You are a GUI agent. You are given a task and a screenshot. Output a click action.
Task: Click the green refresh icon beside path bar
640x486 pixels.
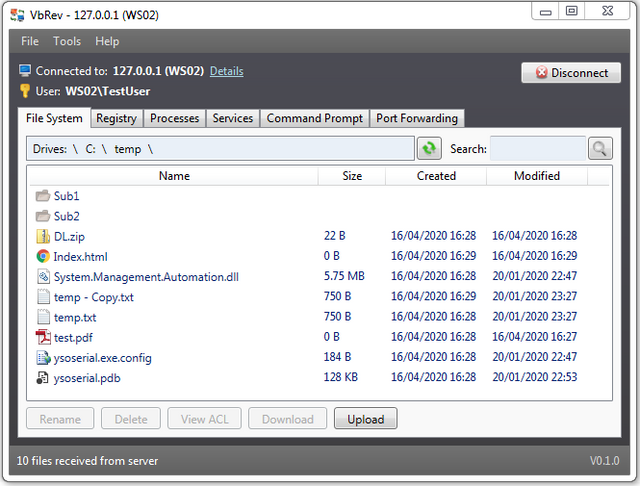tap(429, 149)
